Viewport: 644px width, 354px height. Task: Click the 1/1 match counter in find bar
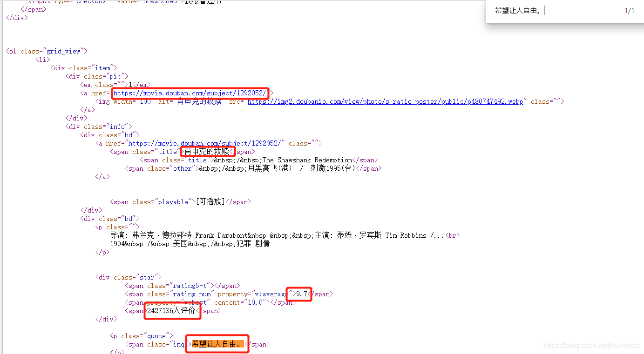pos(630,10)
